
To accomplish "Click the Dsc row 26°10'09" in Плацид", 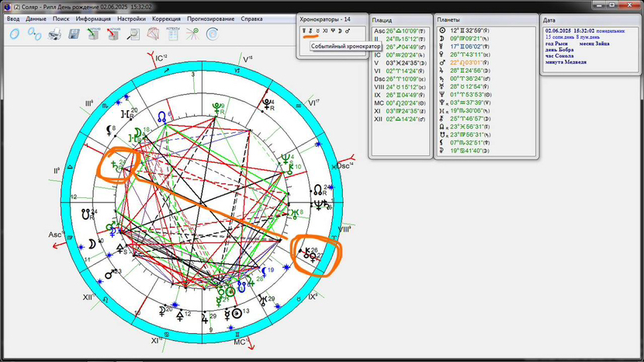I will click(400, 79).
